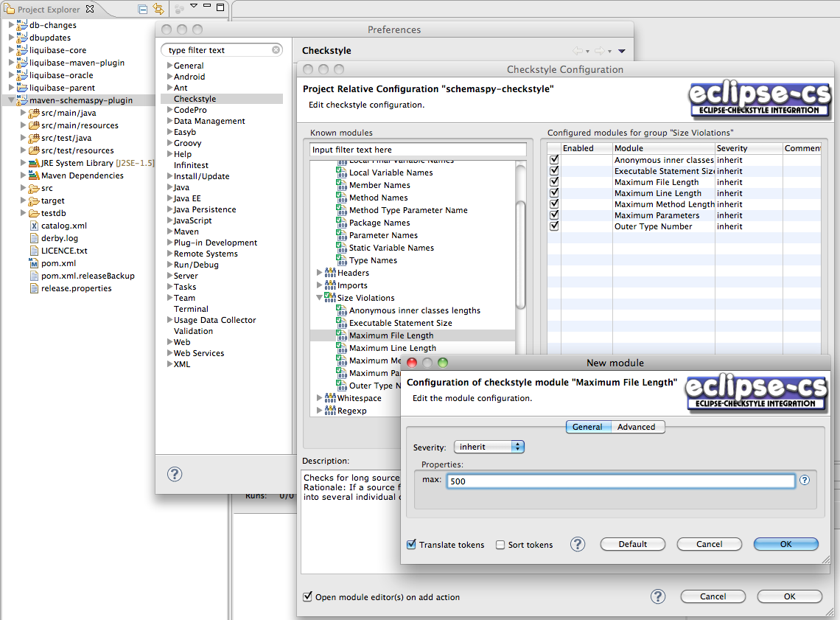840x620 pixels.
Task: Toggle the Sort tokens checkbox
Action: pos(500,545)
